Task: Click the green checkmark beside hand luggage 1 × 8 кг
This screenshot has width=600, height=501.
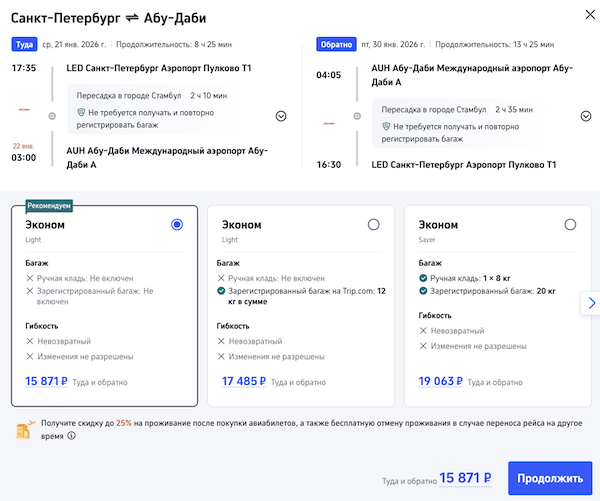Action: click(x=424, y=278)
